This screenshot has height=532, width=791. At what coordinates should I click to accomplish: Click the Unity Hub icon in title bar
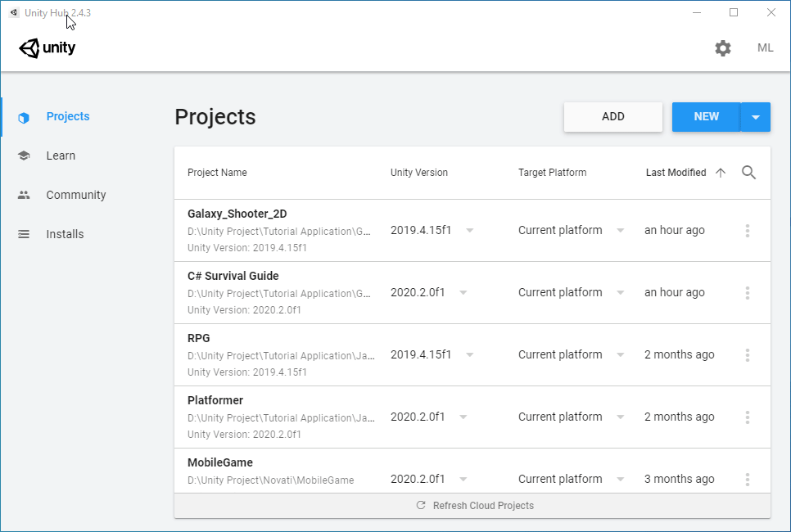coord(14,12)
